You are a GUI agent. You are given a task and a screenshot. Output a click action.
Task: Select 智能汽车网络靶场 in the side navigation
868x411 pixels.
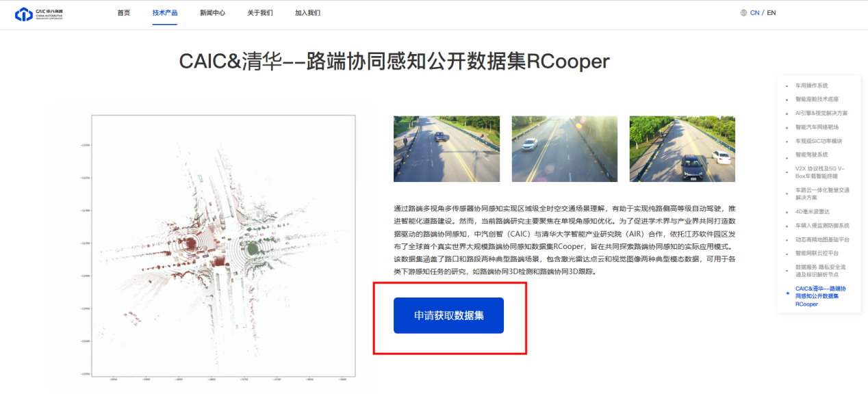[817, 127]
